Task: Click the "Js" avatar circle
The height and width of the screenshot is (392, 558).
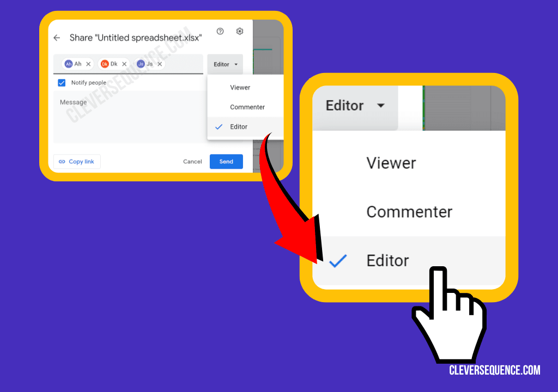Action: 141,64
